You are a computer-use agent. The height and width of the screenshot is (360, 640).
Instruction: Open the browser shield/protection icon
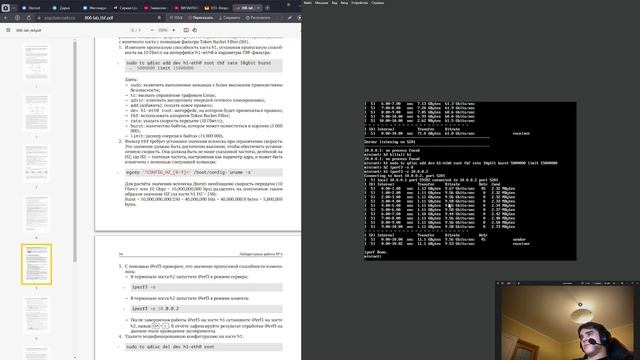click(x=17, y=18)
